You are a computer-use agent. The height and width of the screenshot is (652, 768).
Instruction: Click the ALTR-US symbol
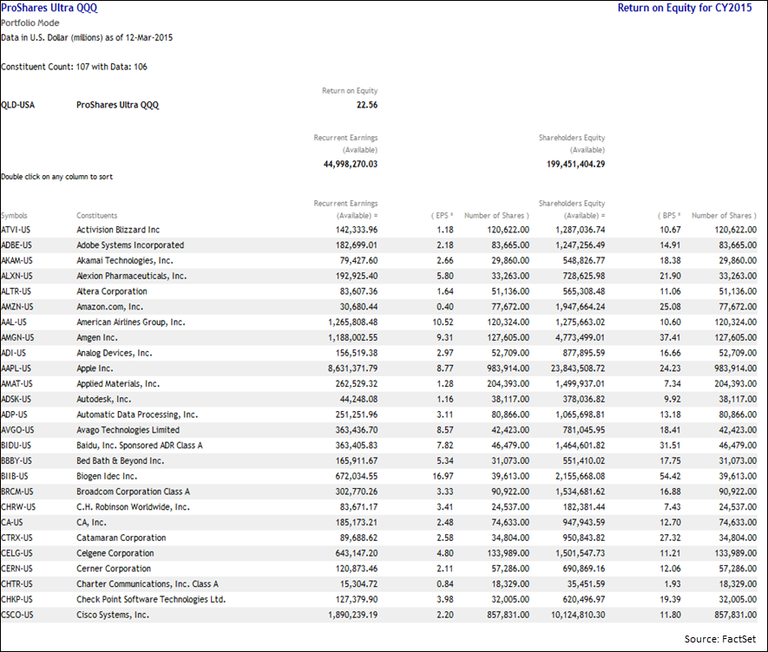point(16,291)
